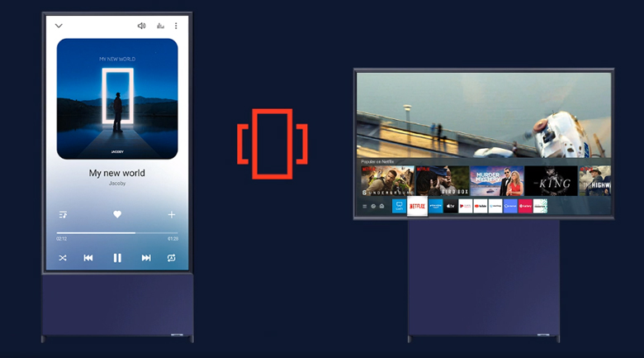Viewport: 644px width, 358px height.
Task: Click the song progress bar
Action: coord(117,233)
